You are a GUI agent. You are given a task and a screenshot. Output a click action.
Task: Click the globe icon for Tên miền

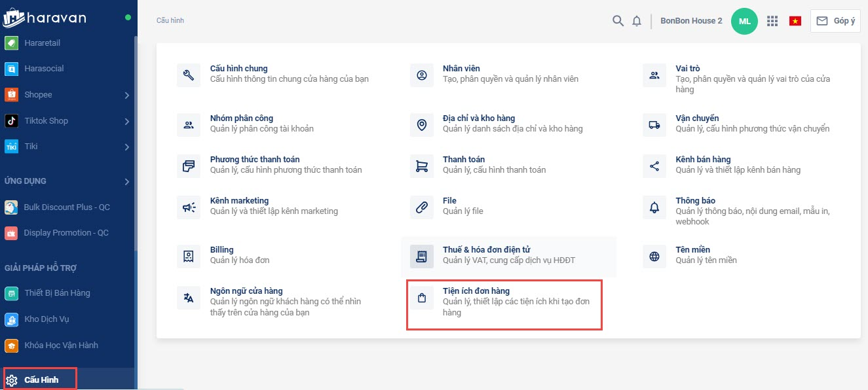coord(654,257)
